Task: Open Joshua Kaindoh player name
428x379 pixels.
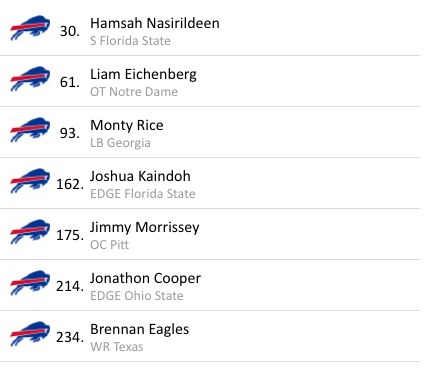Action: [x=140, y=176]
